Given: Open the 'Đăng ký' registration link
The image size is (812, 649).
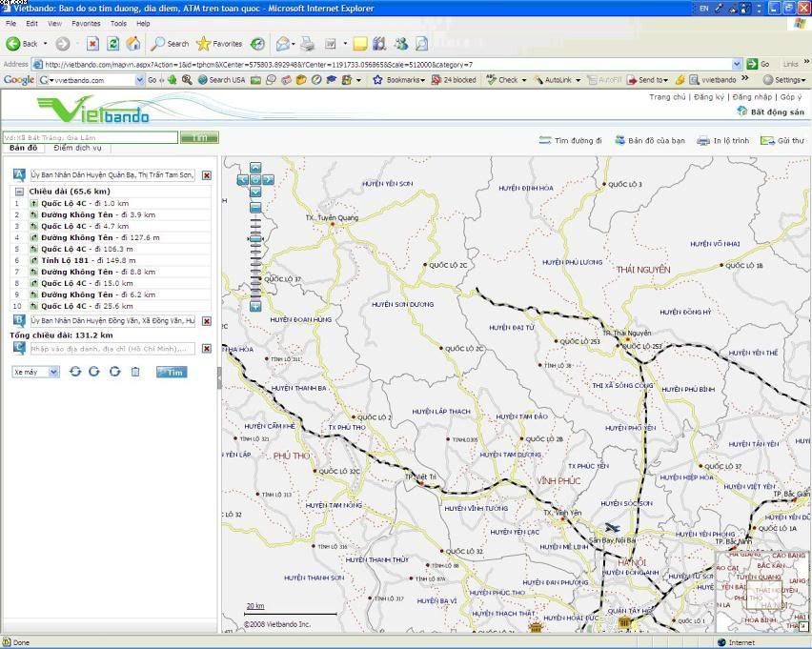Looking at the screenshot, I should [709, 97].
